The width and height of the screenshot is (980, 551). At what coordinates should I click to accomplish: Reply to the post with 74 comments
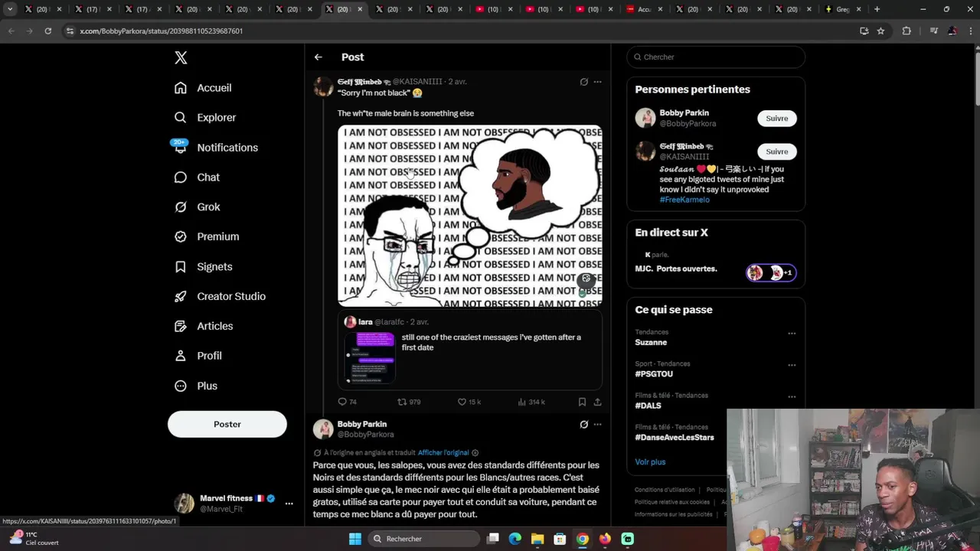[348, 402]
